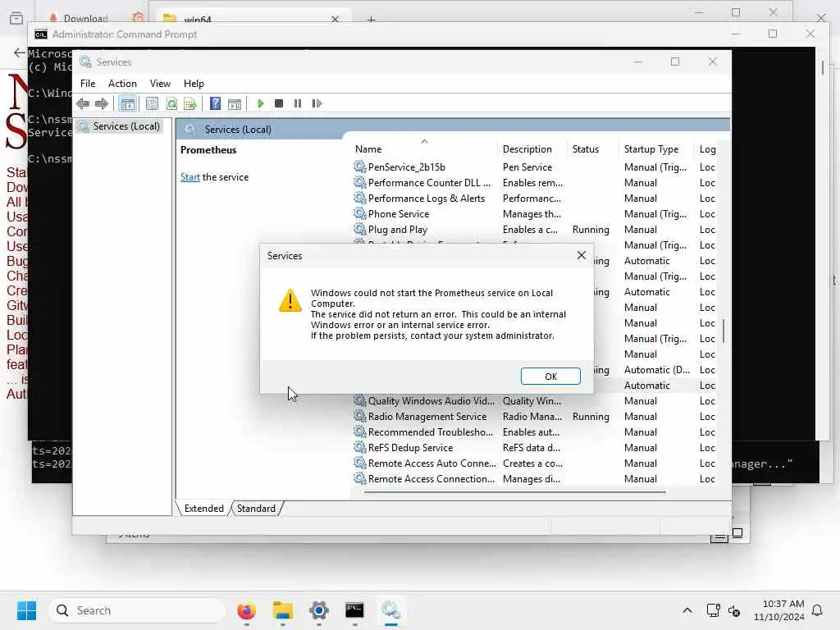
Task: Close the Services error dialog with X
Action: 582,256
